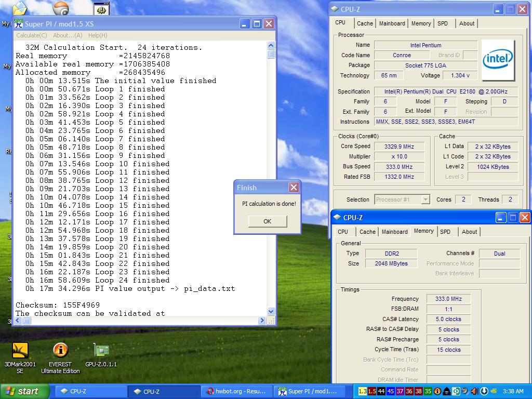Open the Windows start menu
532x399 pixels.
pyautogui.click(x=25, y=391)
